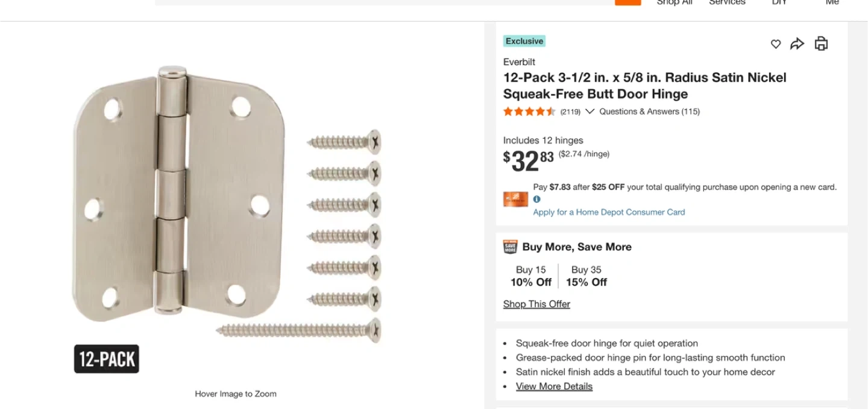The height and width of the screenshot is (409, 868).
Task: Click Apply for a Home Depot Consumer Card
Action: [609, 212]
